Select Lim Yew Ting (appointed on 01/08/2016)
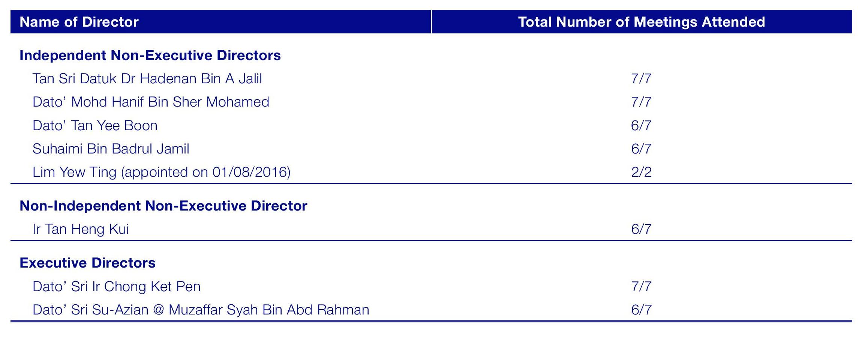868x337 pixels. pos(161,172)
